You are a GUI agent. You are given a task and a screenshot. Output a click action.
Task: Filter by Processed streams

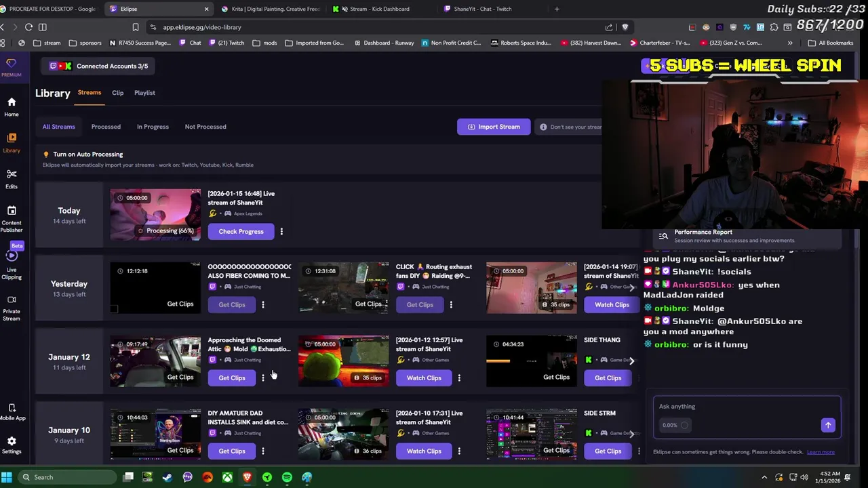106,127
